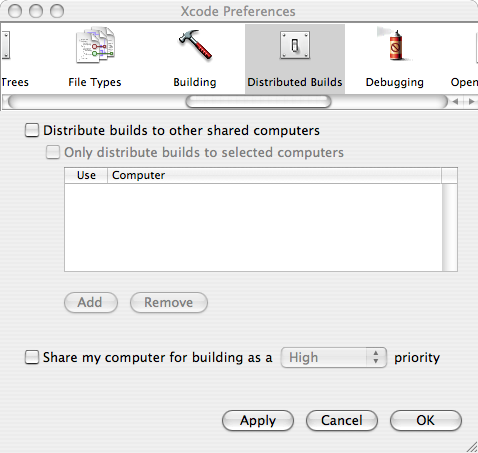Click the File Types label

pos(95,82)
